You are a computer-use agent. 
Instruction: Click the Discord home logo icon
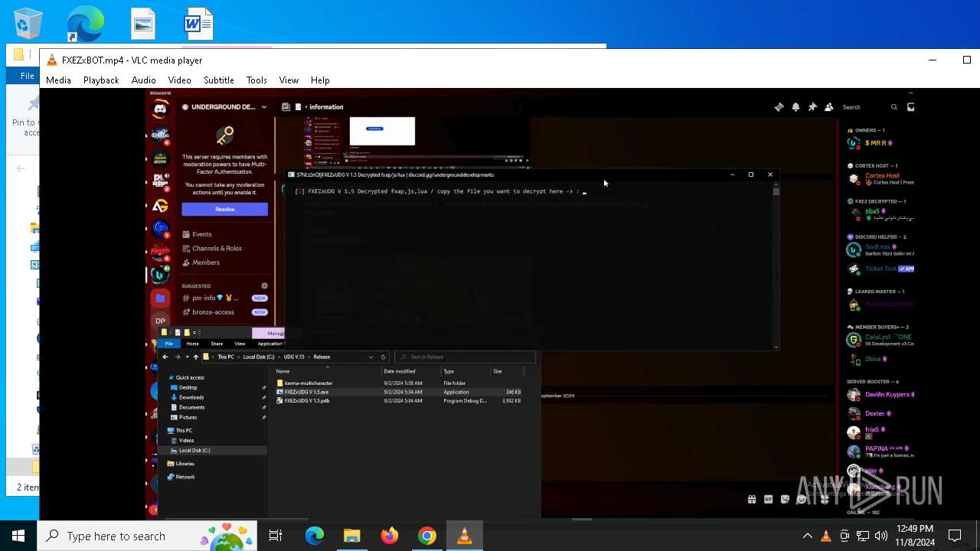(160, 109)
